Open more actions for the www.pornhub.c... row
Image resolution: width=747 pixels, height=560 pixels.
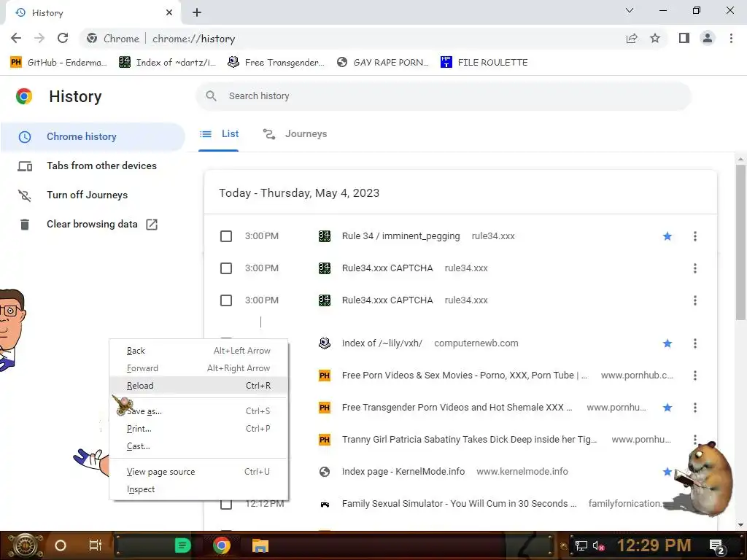(695, 376)
